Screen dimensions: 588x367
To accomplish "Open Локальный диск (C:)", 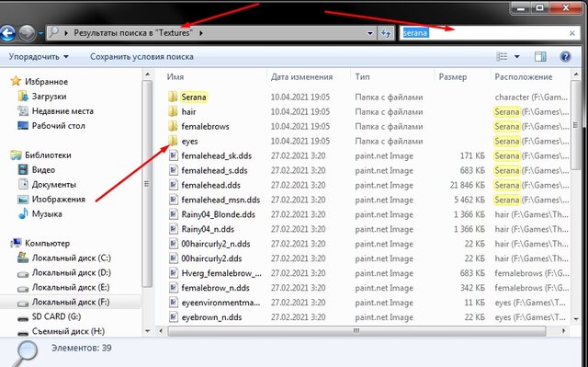I will pos(72,258).
